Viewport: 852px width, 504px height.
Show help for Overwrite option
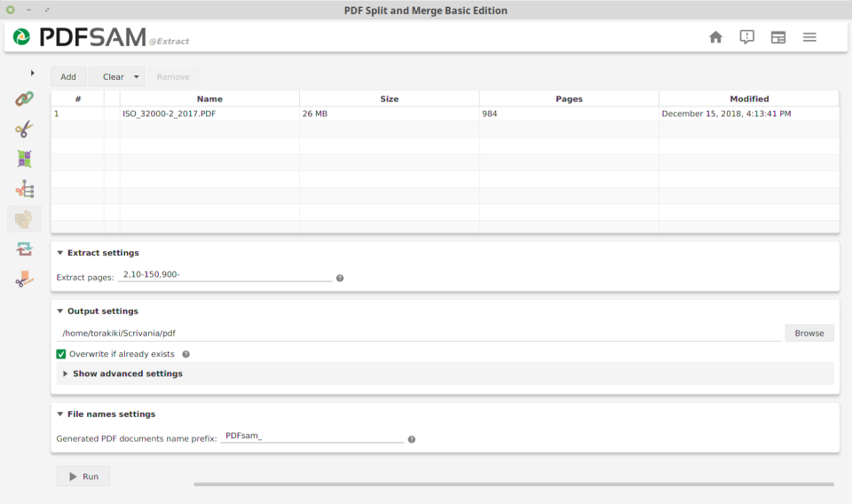click(x=185, y=354)
